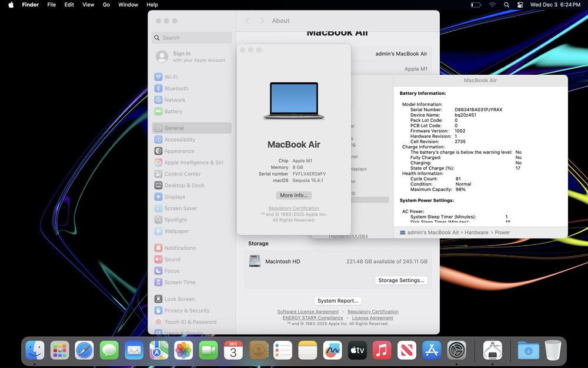Open the Apple menu
The image size is (588, 368).
click(11, 5)
